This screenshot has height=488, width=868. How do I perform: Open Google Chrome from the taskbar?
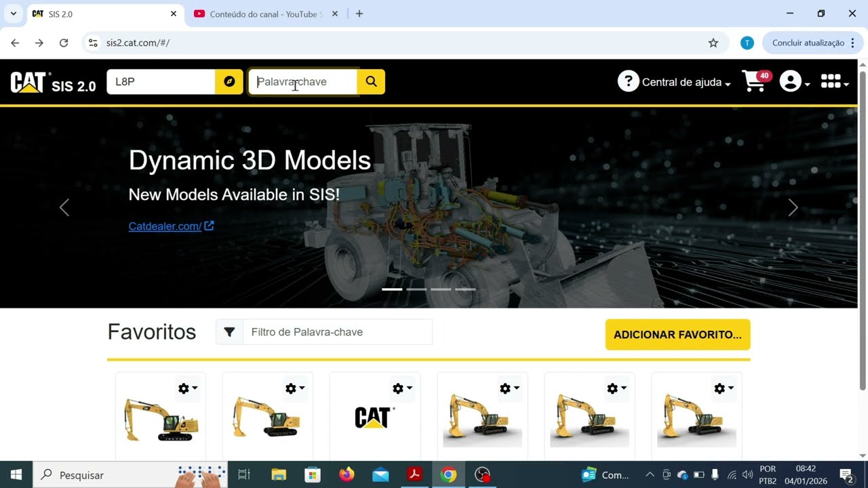[x=448, y=474]
